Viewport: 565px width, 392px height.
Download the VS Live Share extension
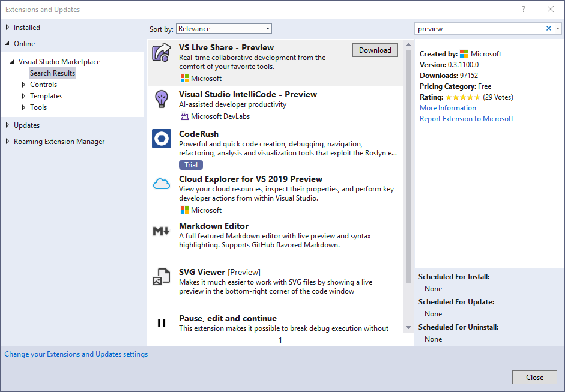point(375,50)
